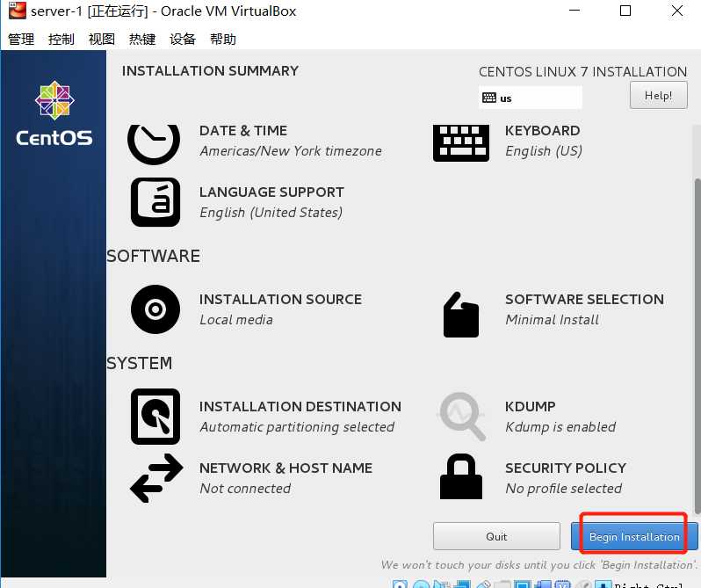
Task: Open the 设备 menu
Action: [183, 39]
